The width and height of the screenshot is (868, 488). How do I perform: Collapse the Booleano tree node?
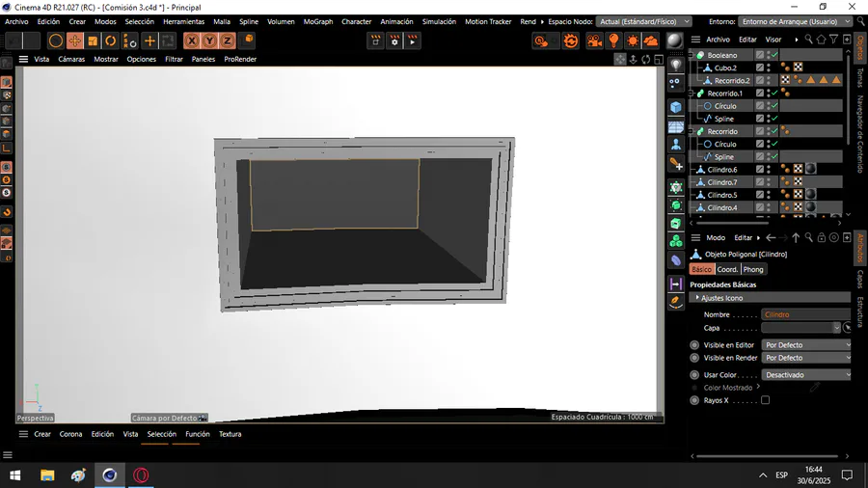pos(692,55)
